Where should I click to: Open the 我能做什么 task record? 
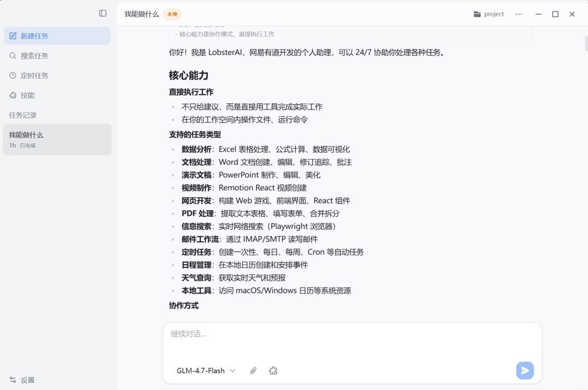pos(57,139)
